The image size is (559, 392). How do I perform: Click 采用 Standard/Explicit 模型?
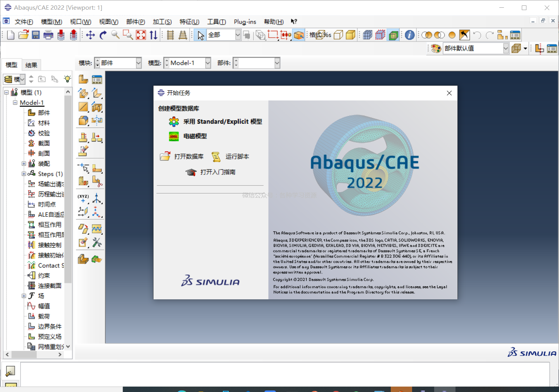tap(215, 122)
